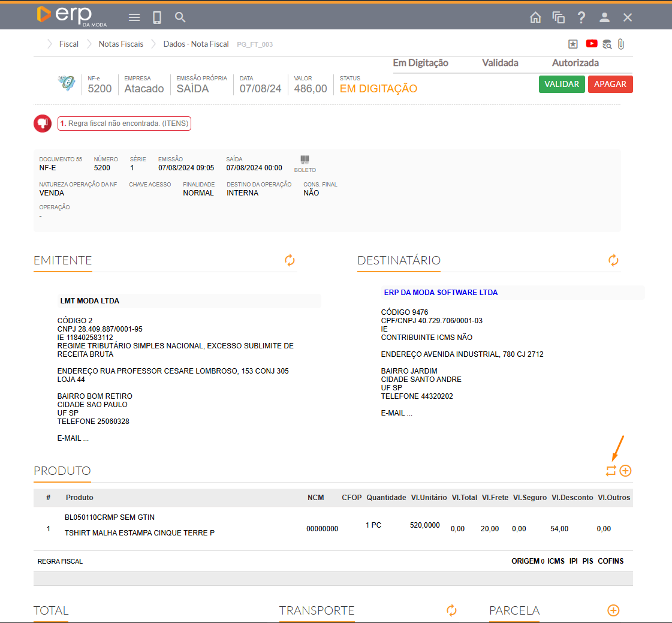The image size is (672, 623).
Task: Click the swap icon in Produto section
Action: 611,471
